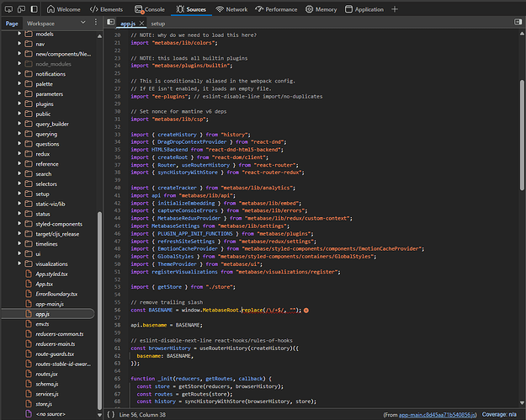Select the reference folder icon
The height and width of the screenshot is (420, 526).
click(x=29, y=163)
